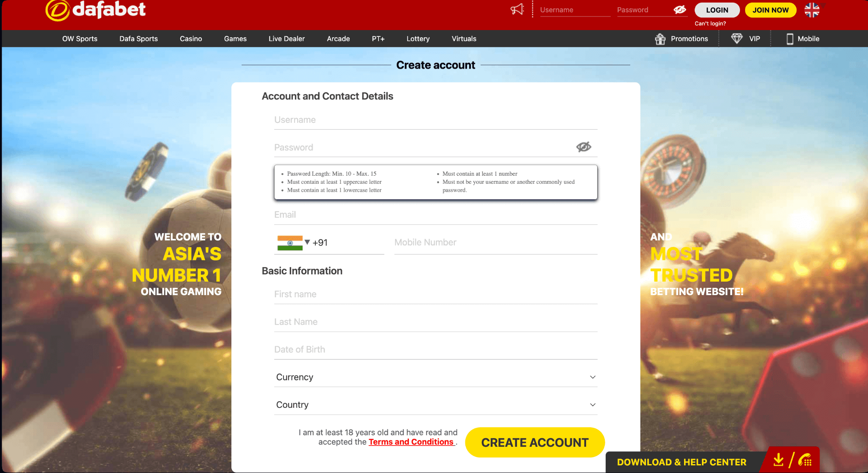Click the Dafabet logo
868x473 pixels.
click(96, 9)
